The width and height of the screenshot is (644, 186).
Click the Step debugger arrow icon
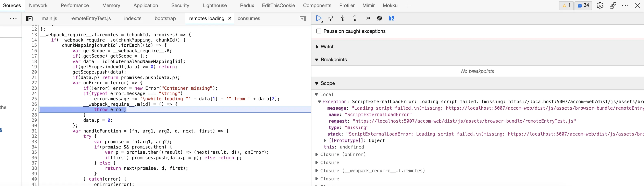367,18
